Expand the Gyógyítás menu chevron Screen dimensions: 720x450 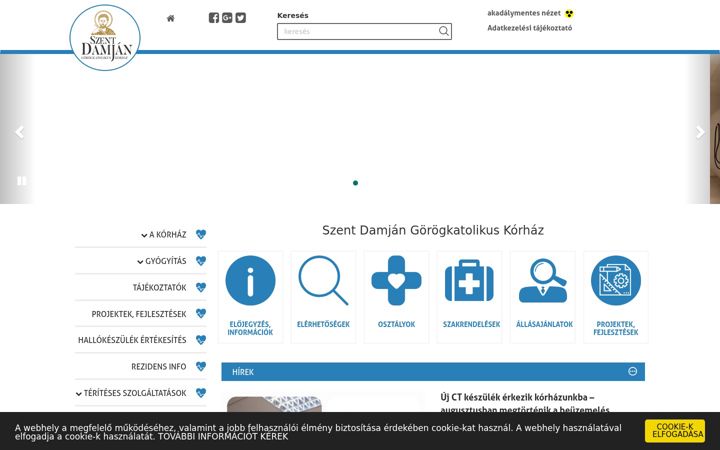[140, 262]
